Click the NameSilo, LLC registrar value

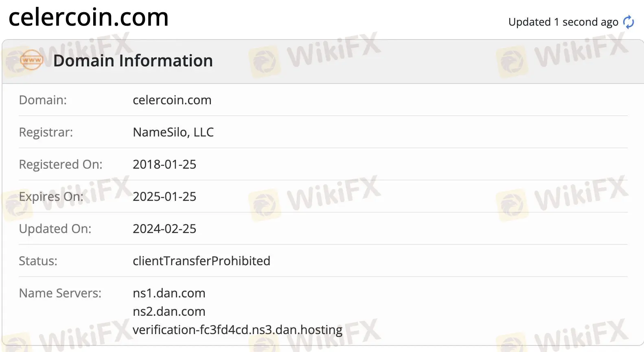(173, 132)
